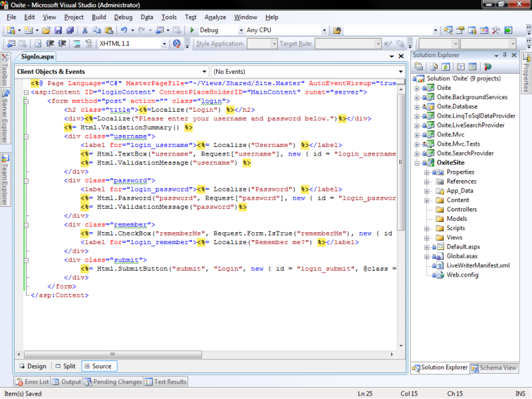The image size is (532, 399).
Task: Switch editor to Split view
Action: (x=65, y=366)
